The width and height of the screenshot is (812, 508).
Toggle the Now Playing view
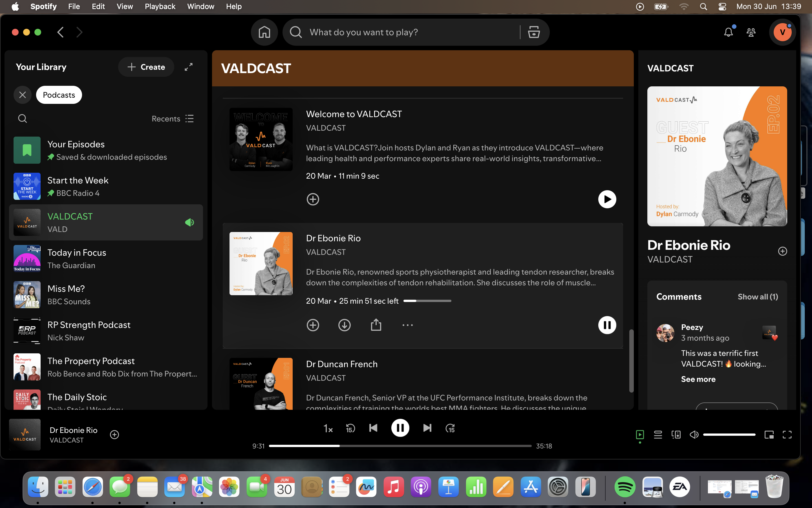click(640, 434)
